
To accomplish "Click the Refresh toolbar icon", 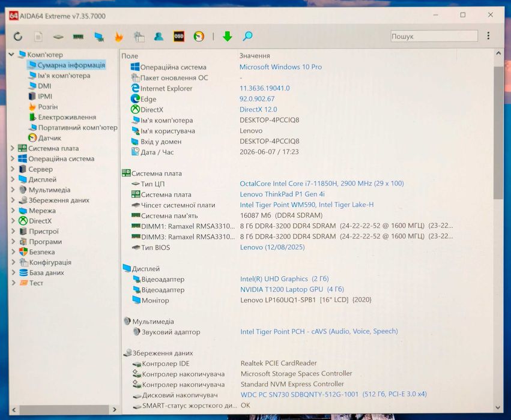I will (18, 36).
